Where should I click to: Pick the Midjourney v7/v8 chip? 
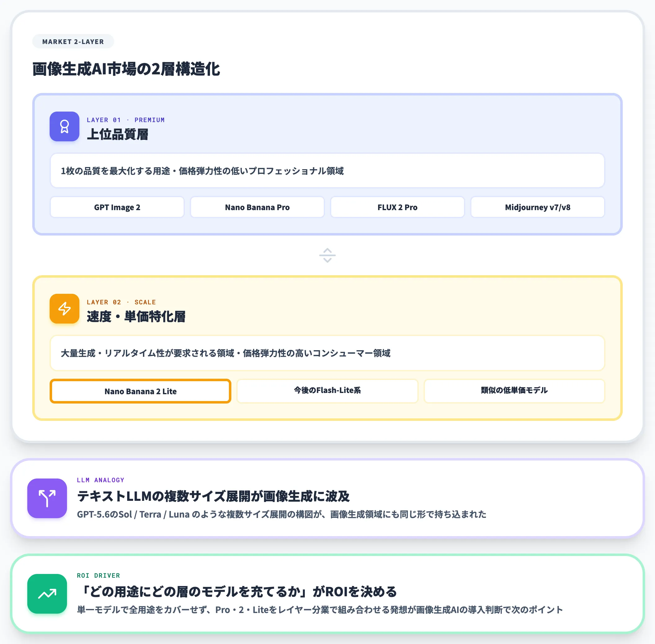tap(537, 207)
